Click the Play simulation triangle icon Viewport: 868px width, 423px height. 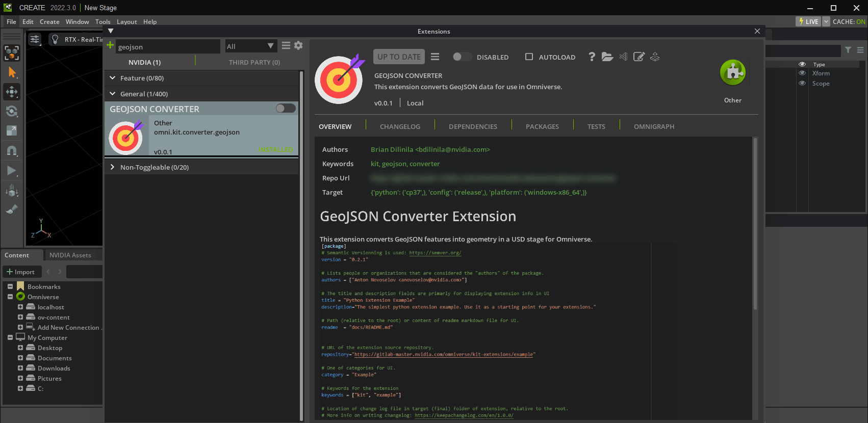pyautogui.click(x=12, y=171)
